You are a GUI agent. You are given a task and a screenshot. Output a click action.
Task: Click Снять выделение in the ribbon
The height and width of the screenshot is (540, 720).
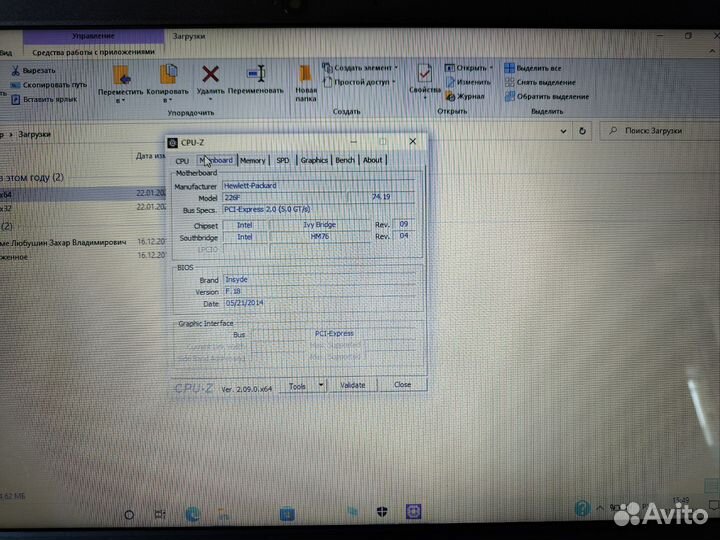(x=540, y=82)
